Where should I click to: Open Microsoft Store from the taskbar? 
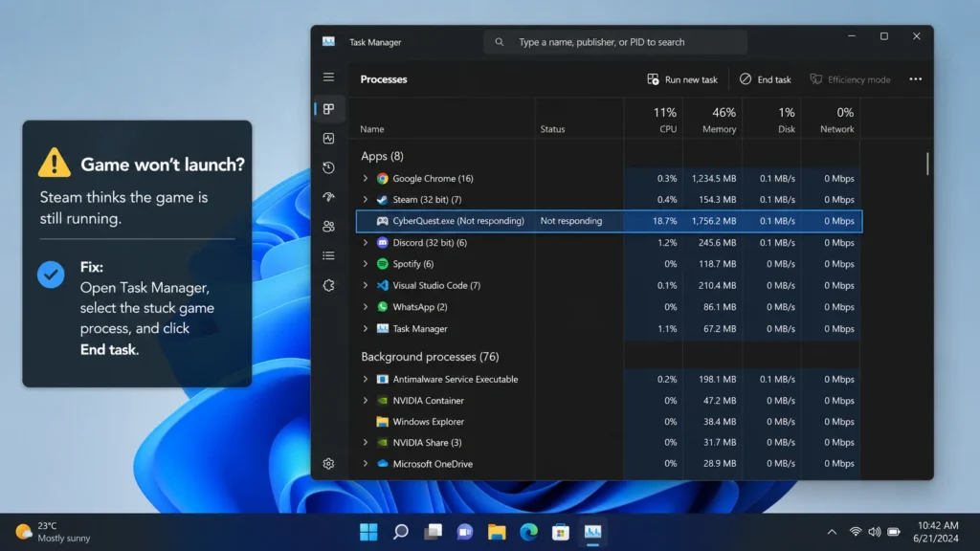click(x=561, y=532)
